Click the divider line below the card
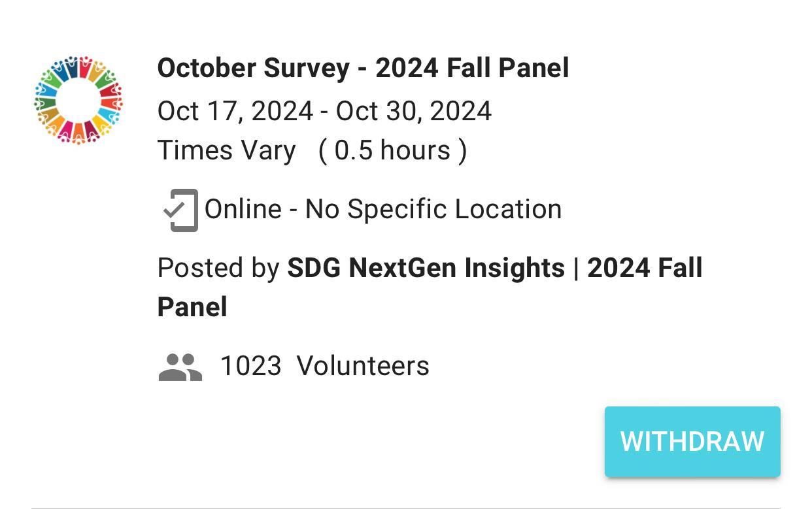Screen dimensions: 812x509 coord(405,507)
